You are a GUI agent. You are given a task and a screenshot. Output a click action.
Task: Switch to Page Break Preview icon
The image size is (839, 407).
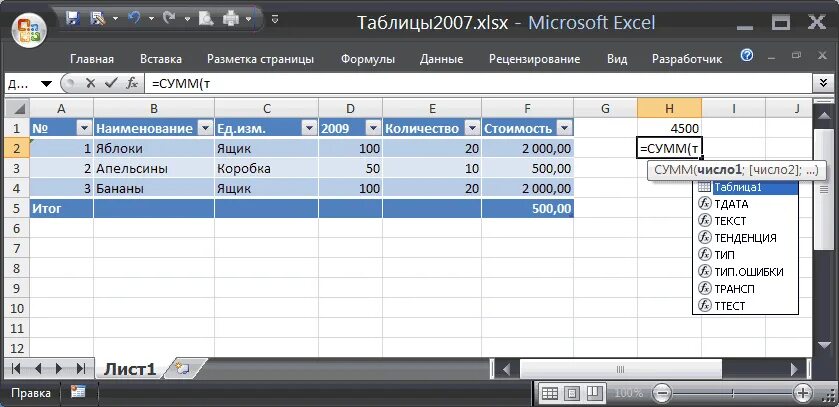(593, 394)
